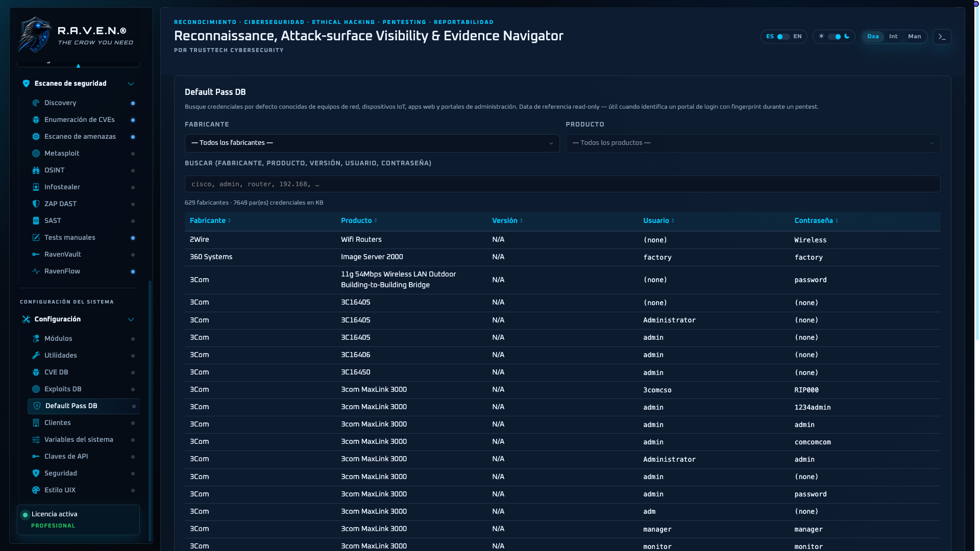Sort table by Producto column
This screenshot has width=980, height=551.
pyautogui.click(x=359, y=221)
